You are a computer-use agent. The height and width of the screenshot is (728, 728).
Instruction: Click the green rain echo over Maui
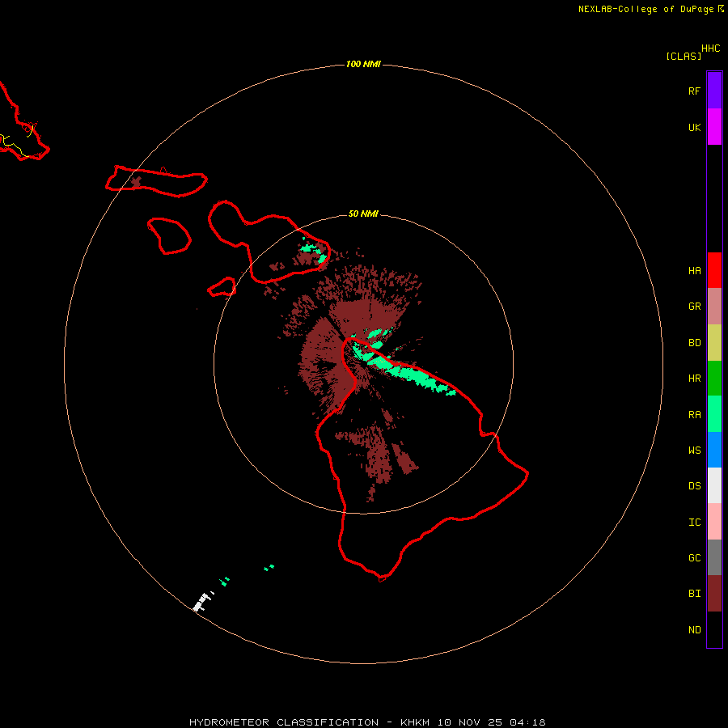(315, 252)
